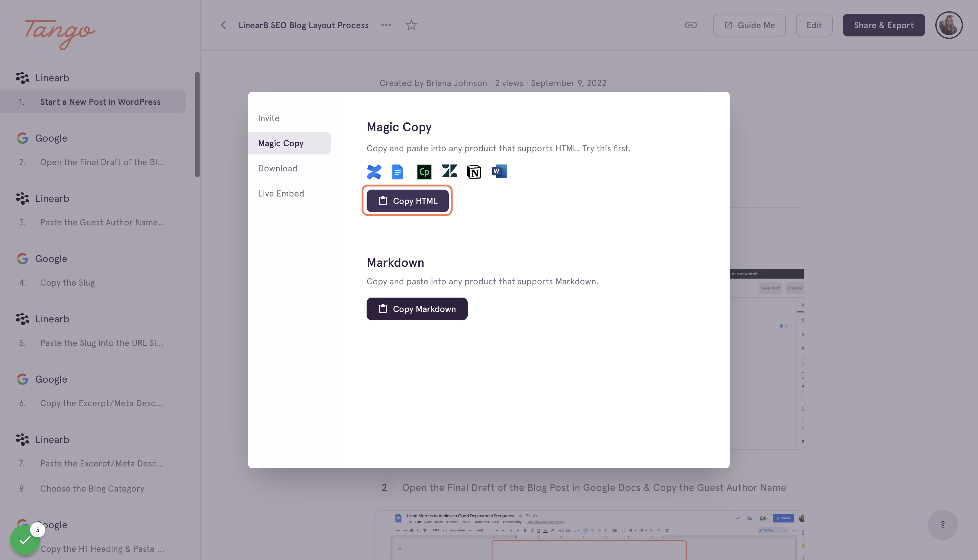Select step 4 Copy the Slug

pos(93,283)
